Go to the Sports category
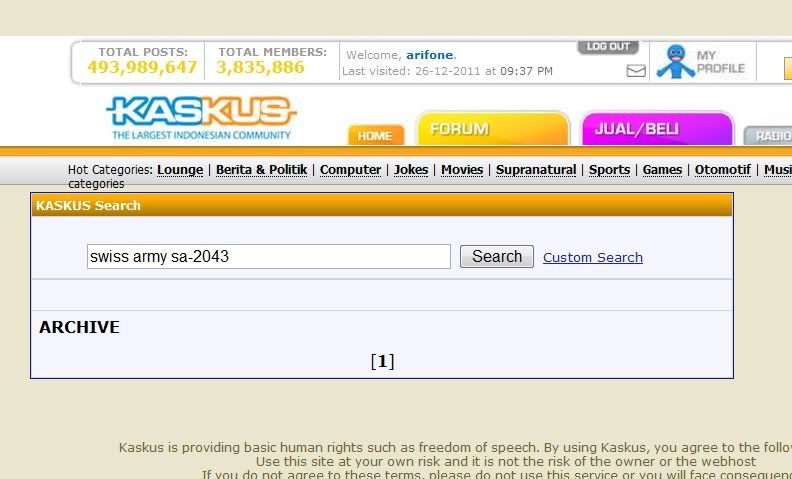 [x=609, y=170]
